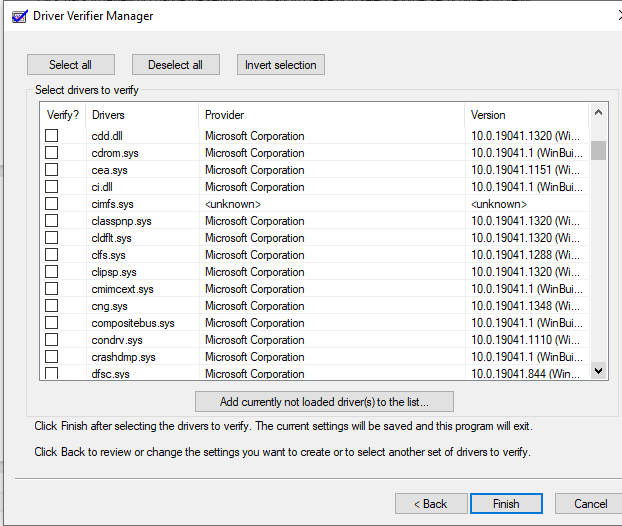Click the Version column header

[525, 115]
